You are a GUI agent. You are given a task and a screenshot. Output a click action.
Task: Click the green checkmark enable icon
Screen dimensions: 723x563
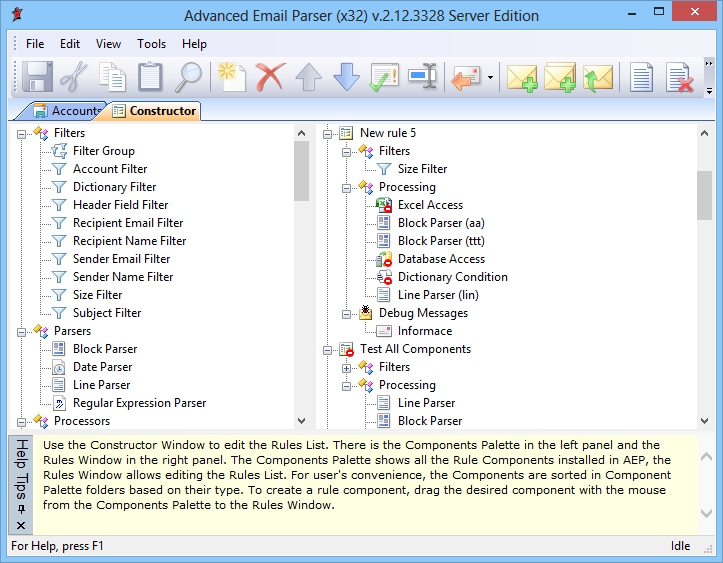coord(384,77)
